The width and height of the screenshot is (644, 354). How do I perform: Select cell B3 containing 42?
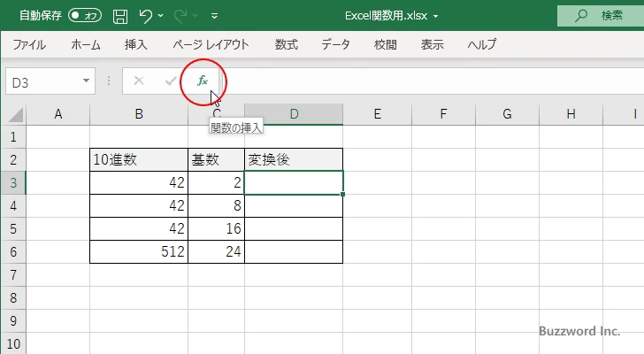tap(139, 182)
